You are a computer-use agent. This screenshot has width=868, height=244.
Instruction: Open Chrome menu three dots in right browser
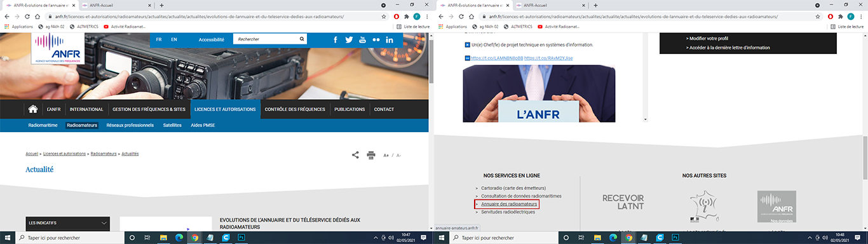click(x=860, y=17)
